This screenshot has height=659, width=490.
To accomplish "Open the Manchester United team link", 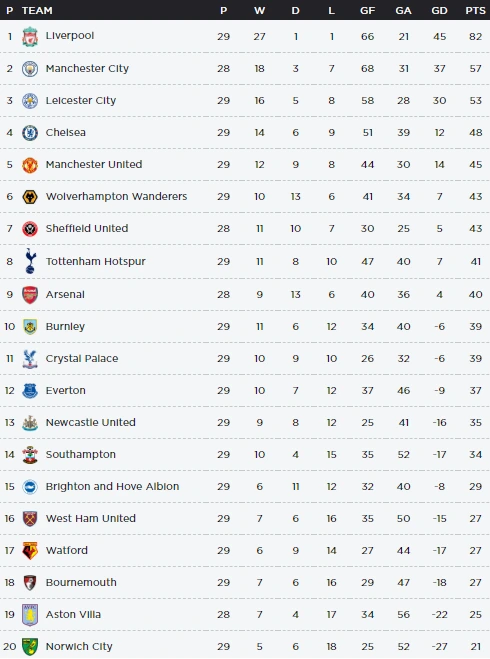I will coord(94,164).
